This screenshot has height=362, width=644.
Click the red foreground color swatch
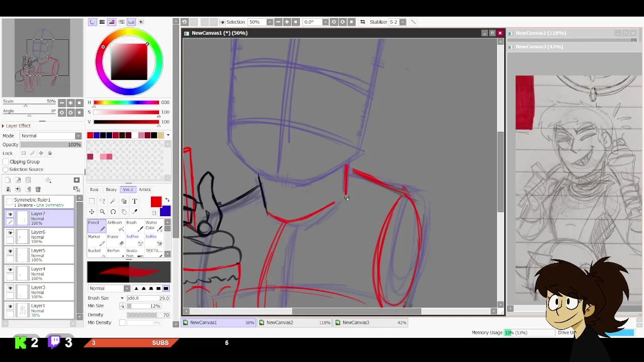[156, 202]
